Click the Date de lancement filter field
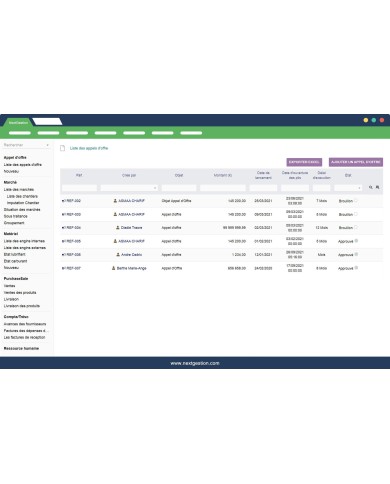The image size is (390, 484). click(x=263, y=188)
